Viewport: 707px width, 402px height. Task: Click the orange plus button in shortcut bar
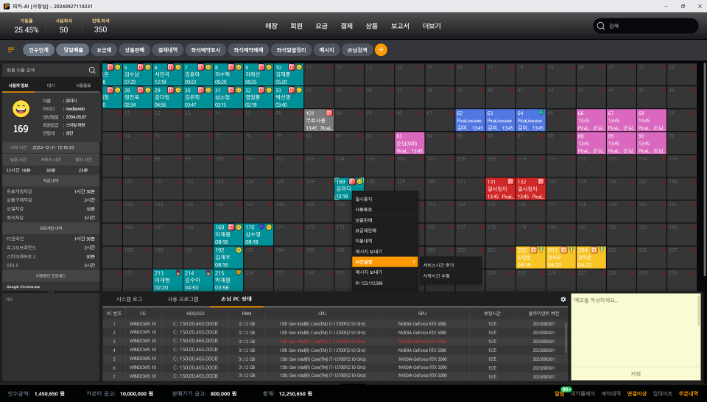(381, 49)
